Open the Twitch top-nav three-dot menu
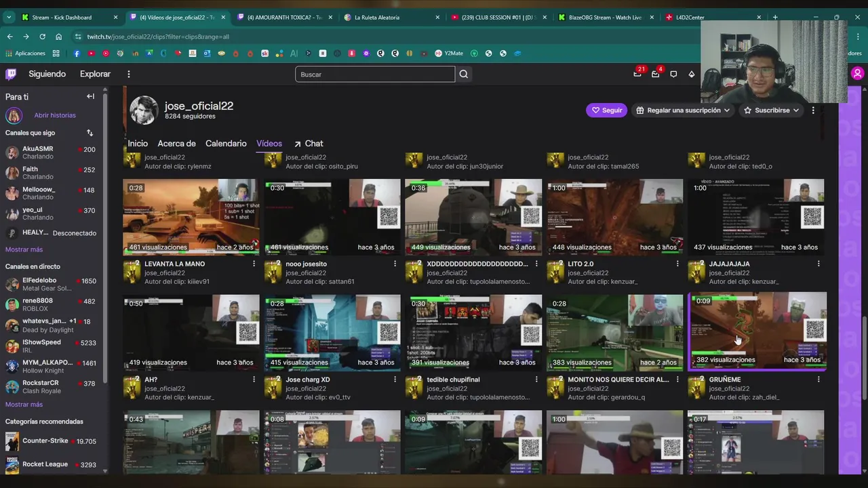The width and height of the screenshot is (868, 488). 128,74
